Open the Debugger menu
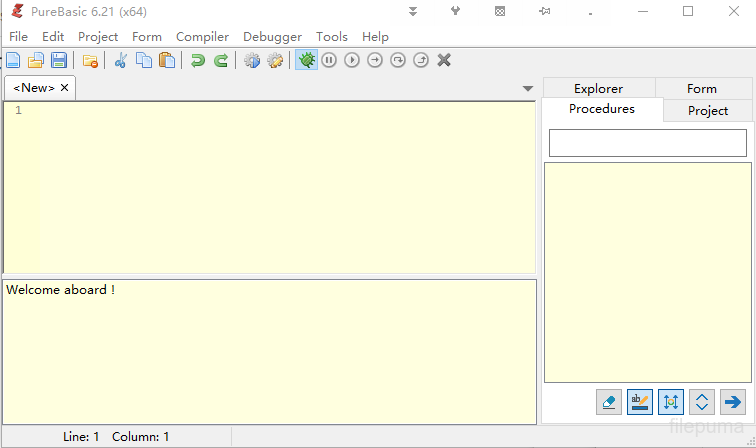The height and width of the screenshot is (448, 756). (272, 36)
